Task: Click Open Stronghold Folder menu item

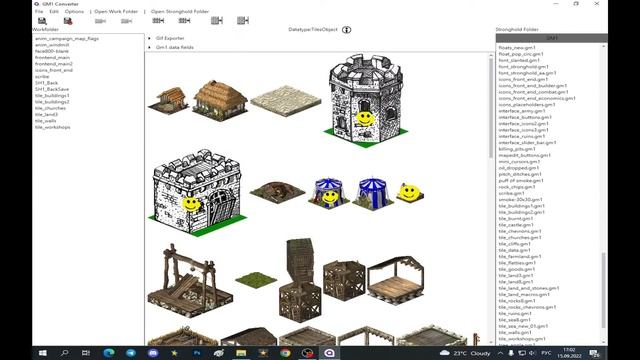Action: (x=180, y=11)
